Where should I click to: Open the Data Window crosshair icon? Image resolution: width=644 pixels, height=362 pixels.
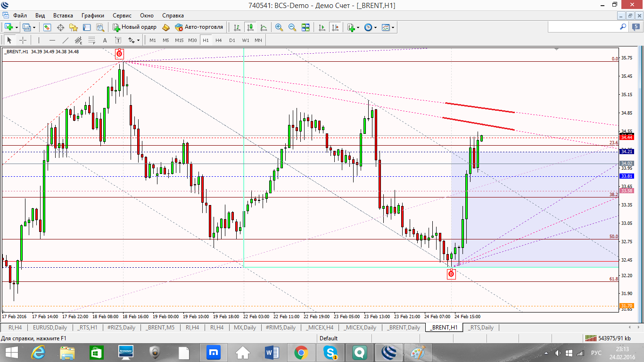(60, 27)
